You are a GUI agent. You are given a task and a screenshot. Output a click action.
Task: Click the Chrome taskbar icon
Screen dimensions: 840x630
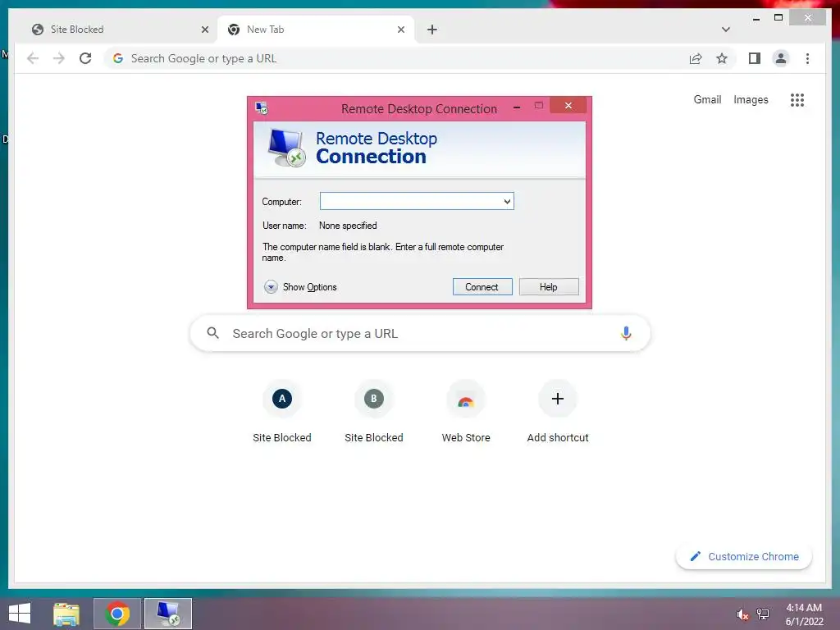[117, 614]
